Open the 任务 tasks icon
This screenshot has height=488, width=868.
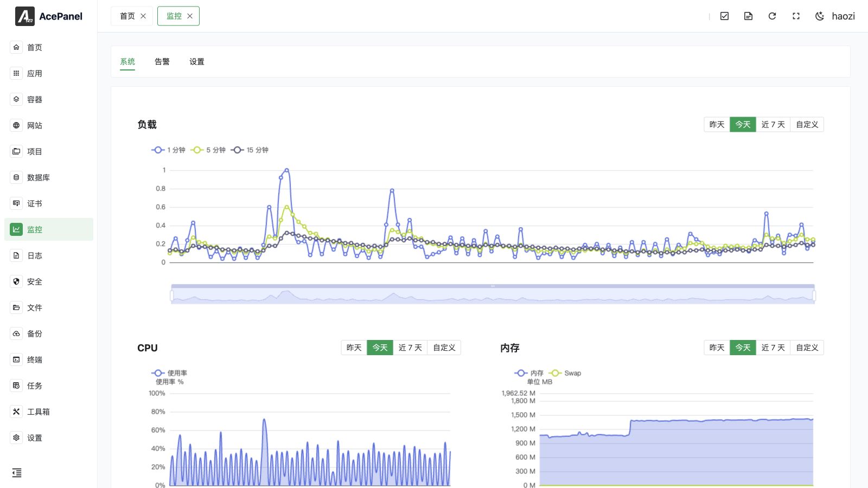[16, 386]
